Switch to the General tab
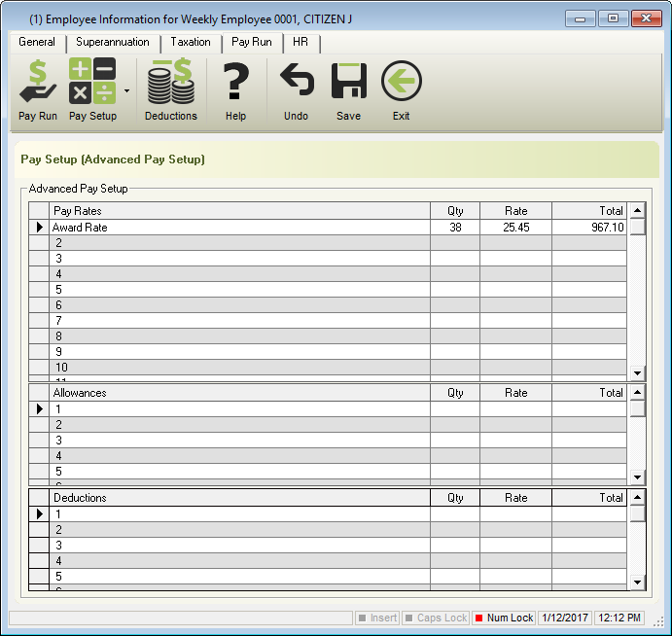 coord(37,42)
